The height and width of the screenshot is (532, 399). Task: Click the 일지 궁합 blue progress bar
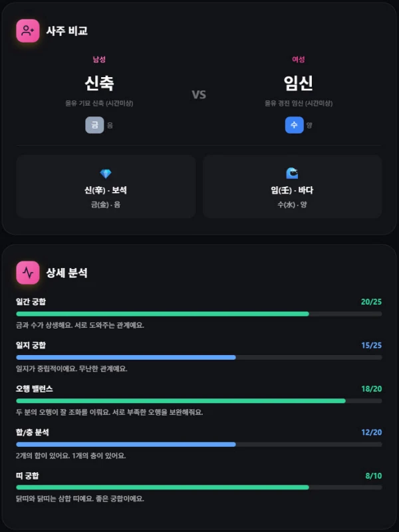click(199, 357)
